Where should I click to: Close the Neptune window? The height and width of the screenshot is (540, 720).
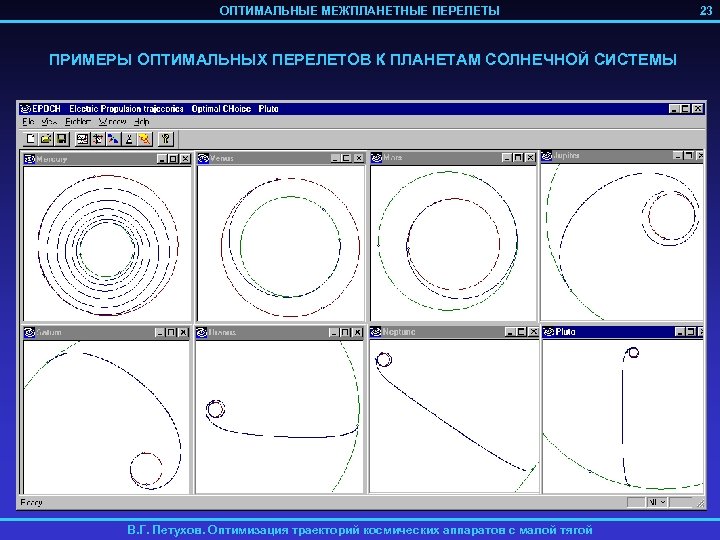533,332
